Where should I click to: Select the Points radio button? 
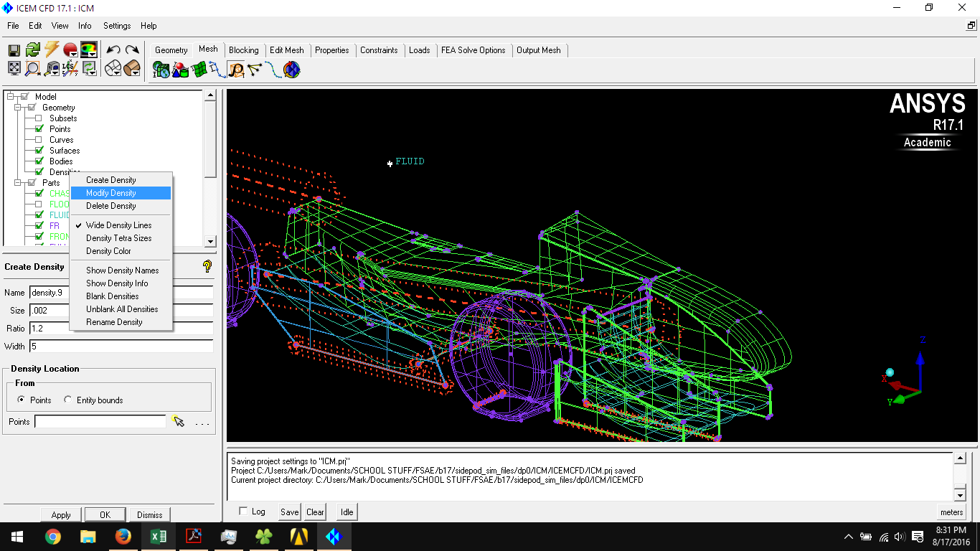point(22,400)
